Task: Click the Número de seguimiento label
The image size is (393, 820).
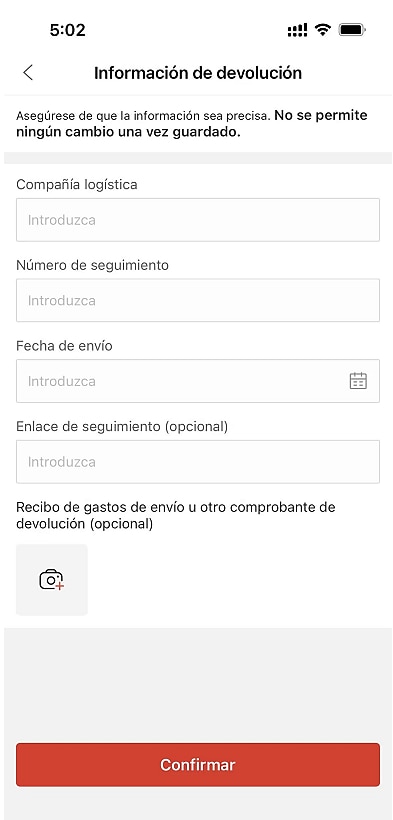Action: (x=93, y=265)
